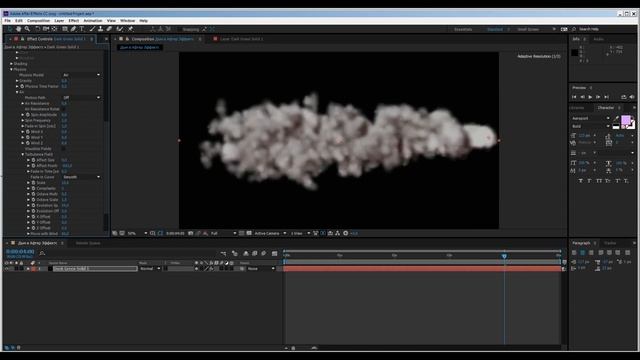
Task: Select the Horizontal Type tool
Action: [x=82, y=29]
